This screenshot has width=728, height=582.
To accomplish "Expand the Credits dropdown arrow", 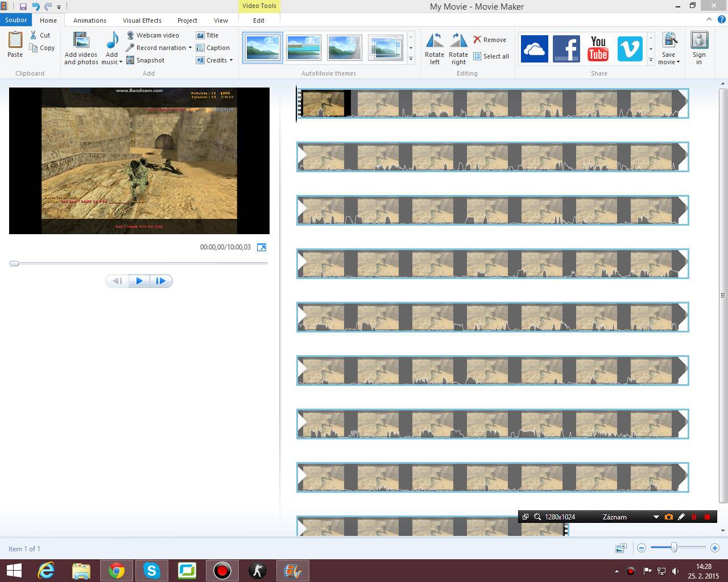I will point(231,60).
